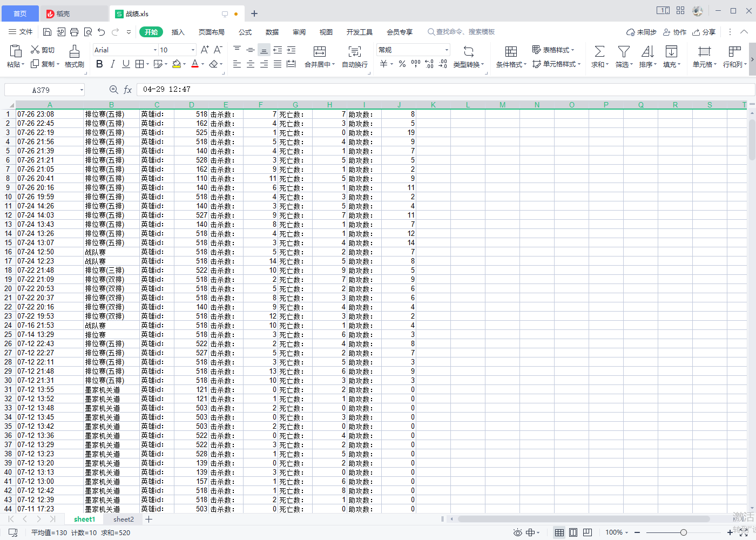Screen dimensions: 756x540
Task: Switch to the sheet2 tab
Action: [x=124, y=519]
